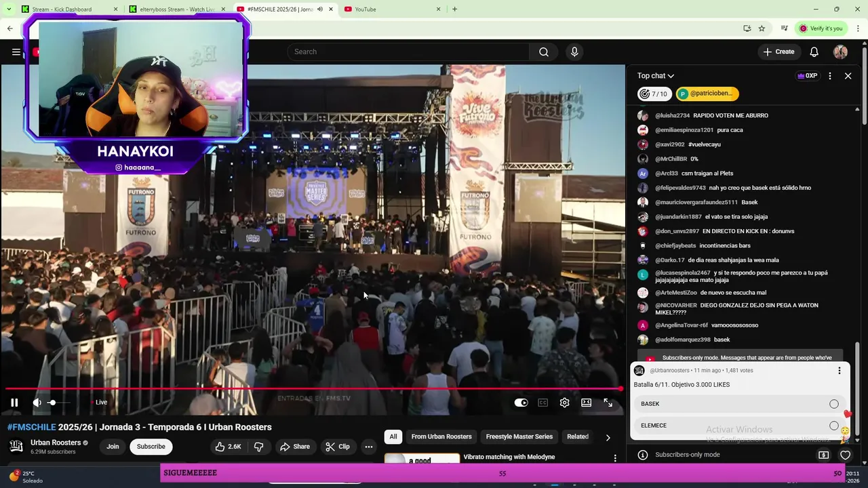Expand Top chat dropdown

[x=656, y=76]
